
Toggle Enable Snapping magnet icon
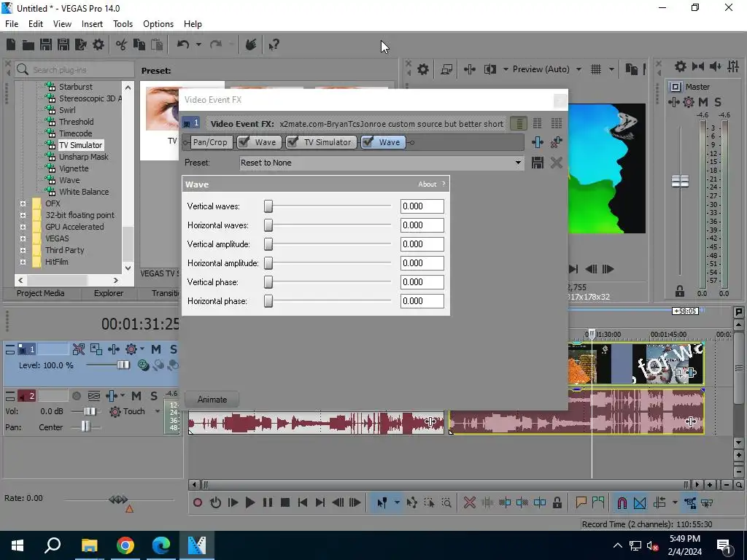click(x=622, y=502)
